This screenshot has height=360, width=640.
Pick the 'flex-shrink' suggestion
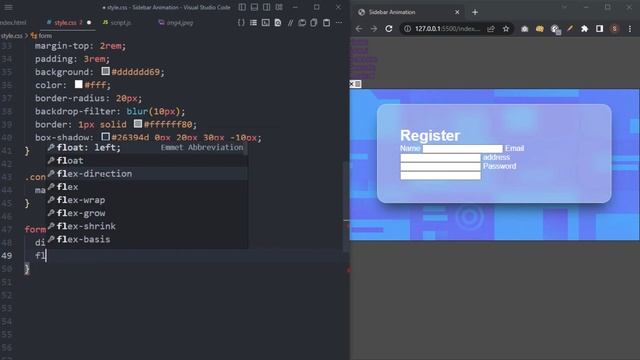click(147, 226)
